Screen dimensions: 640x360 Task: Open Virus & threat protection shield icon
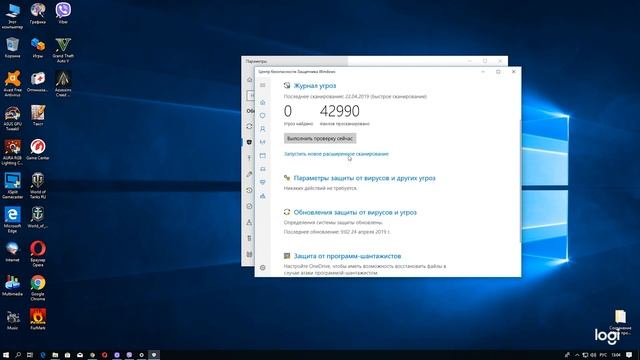tap(263, 116)
